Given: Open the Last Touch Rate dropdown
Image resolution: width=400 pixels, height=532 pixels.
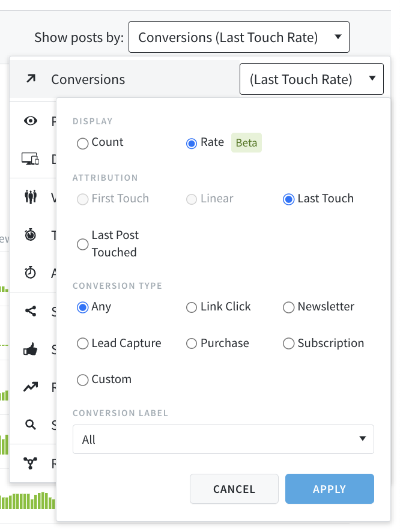Looking at the screenshot, I should coord(311,79).
